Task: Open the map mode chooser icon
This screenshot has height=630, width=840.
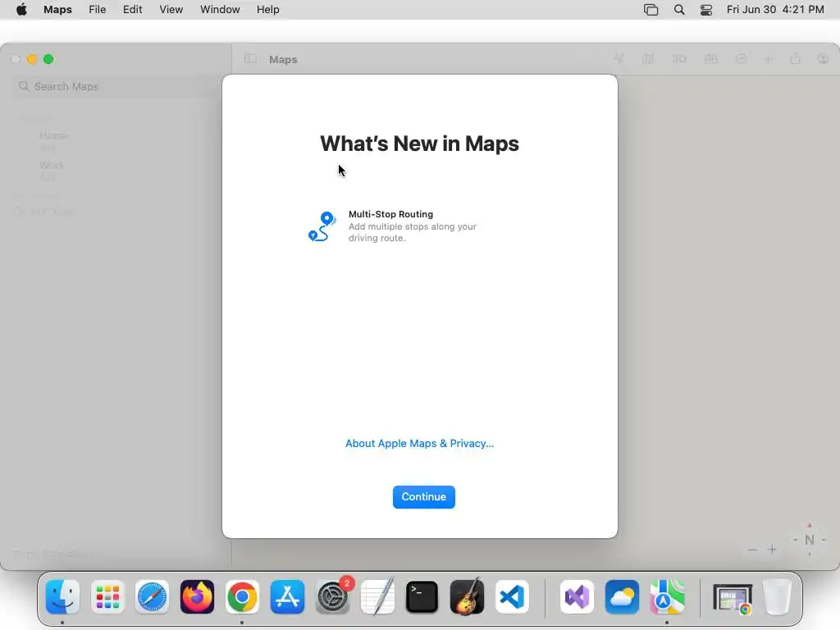Action: click(648, 59)
